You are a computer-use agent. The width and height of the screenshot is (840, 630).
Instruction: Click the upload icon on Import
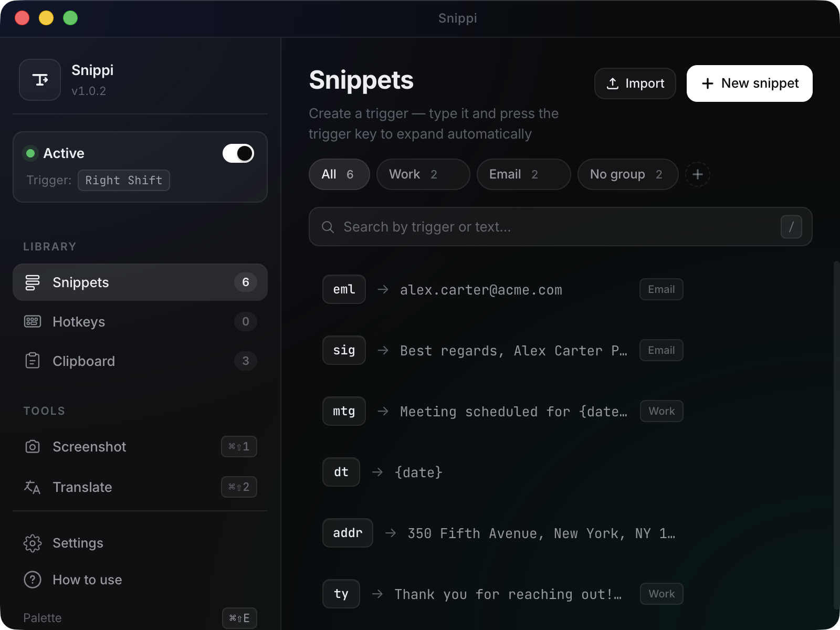coord(613,83)
